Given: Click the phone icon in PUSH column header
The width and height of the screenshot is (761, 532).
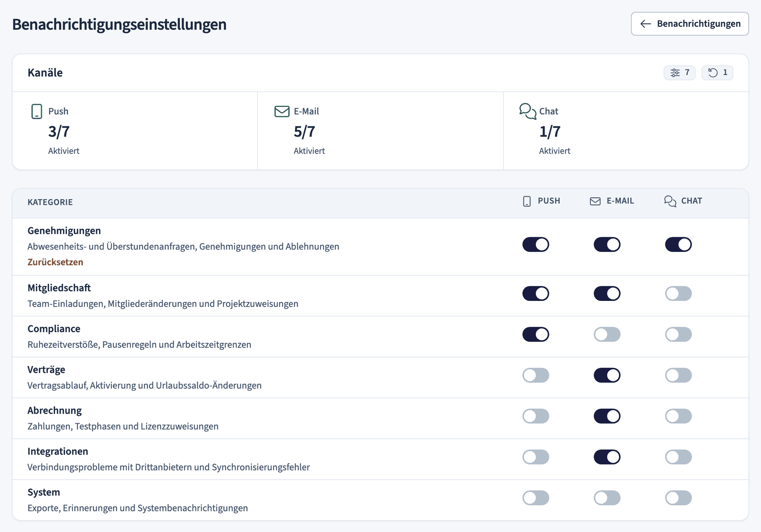Looking at the screenshot, I should point(527,201).
